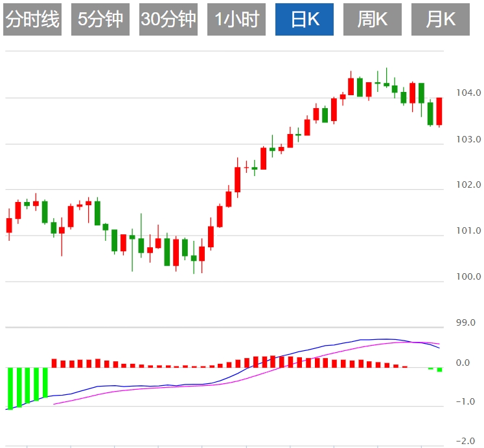Image resolution: width=484 pixels, height=448 pixels.
Task: Click the rightmost green candlestick
Action: pos(430,113)
